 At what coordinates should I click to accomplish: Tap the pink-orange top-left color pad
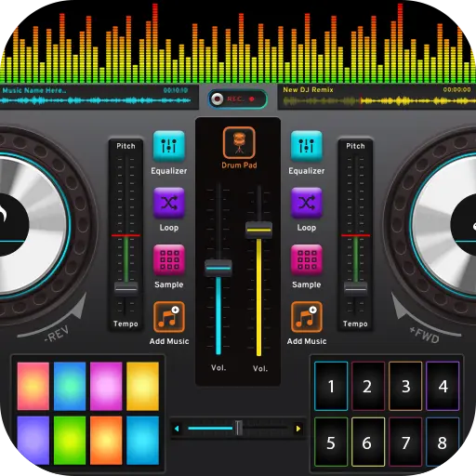click(33, 386)
